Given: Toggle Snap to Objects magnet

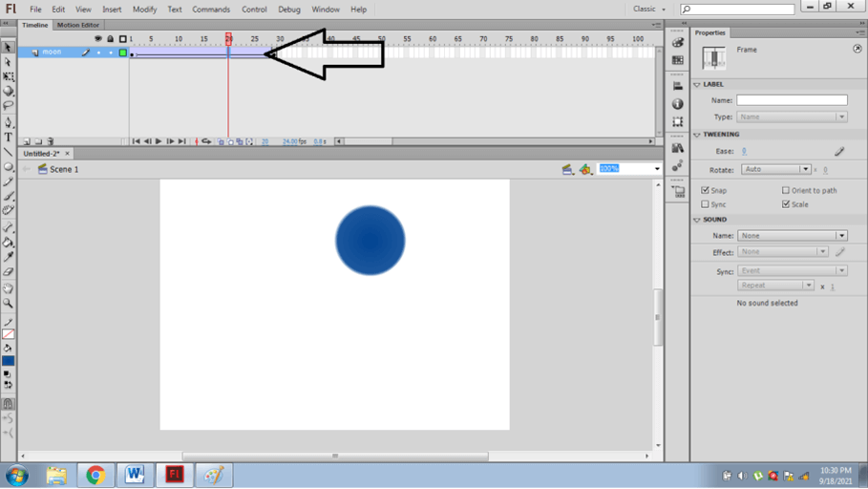Looking at the screenshot, I should pos(8,404).
